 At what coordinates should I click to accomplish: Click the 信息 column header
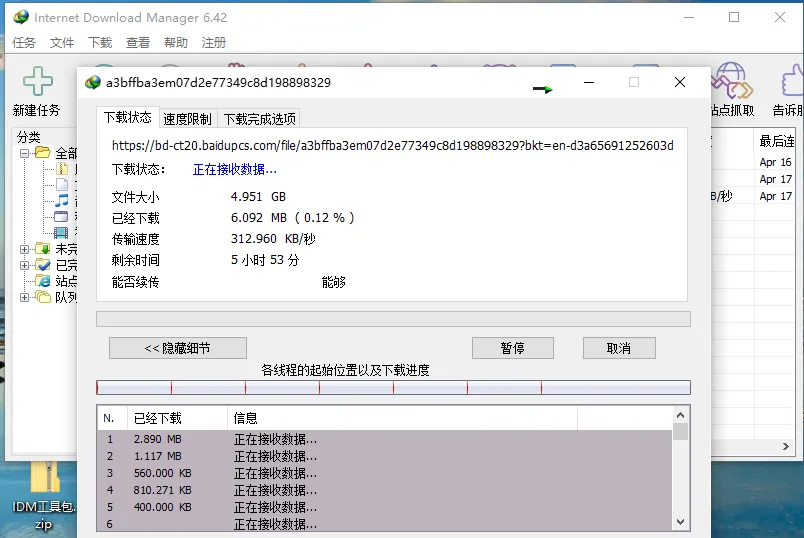(403, 419)
